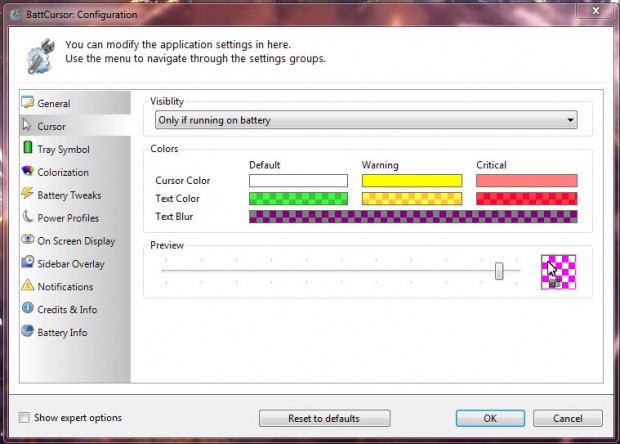Click the On Screen Display eye icon
Viewport: 620px width, 444px height.
(x=28, y=239)
